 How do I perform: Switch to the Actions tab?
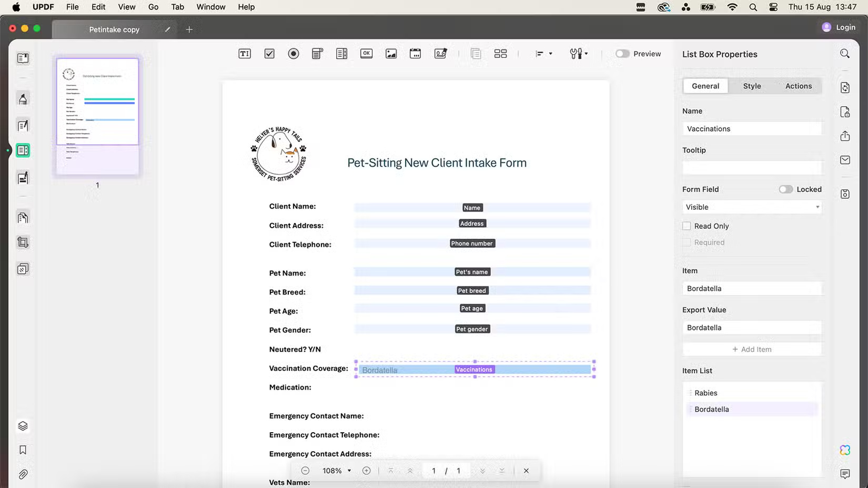pos(798,86)
